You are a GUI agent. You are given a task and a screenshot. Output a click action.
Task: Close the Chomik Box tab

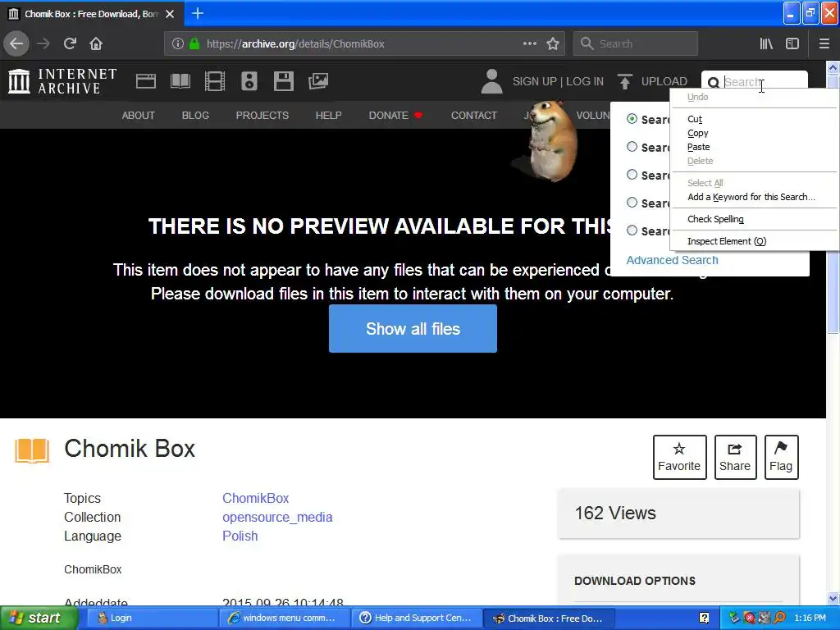170,14
